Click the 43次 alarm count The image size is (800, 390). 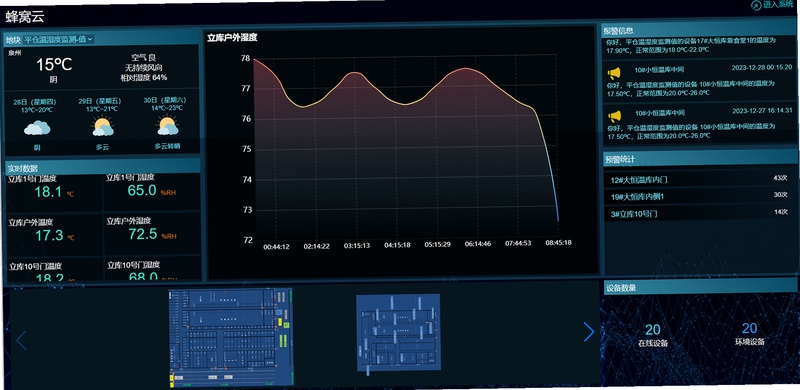pos(781,178)
